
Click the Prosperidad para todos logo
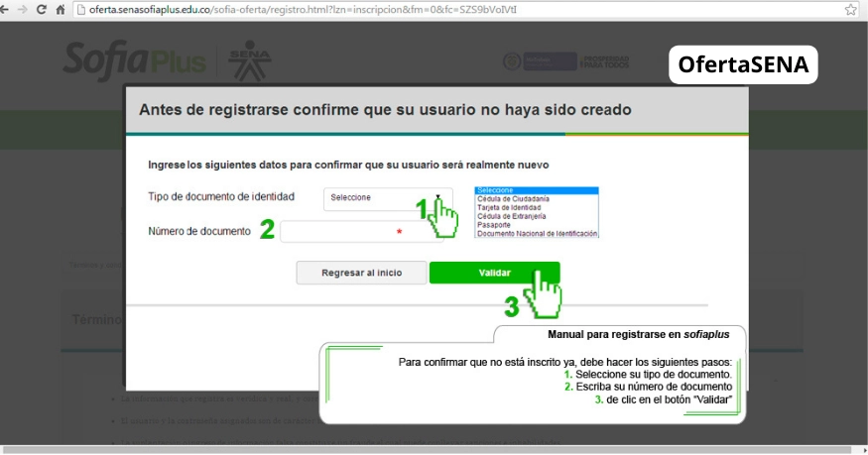[604, 61]
